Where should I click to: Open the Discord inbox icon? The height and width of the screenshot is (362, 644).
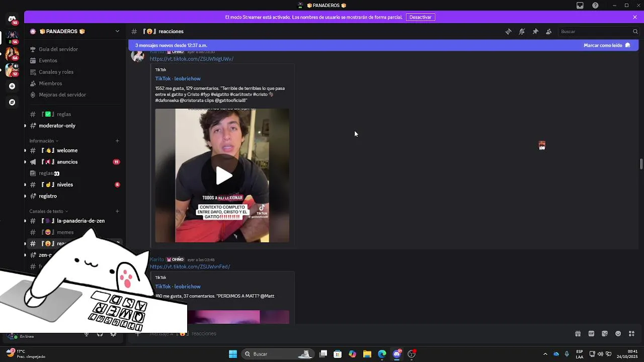[580, 6]
